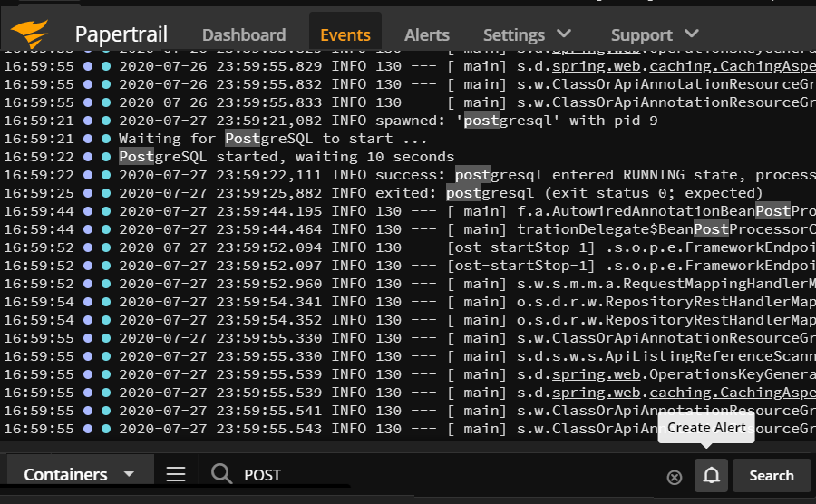Select 'with pid 9' text
816x504 pixels.
(x=613, y=121)
